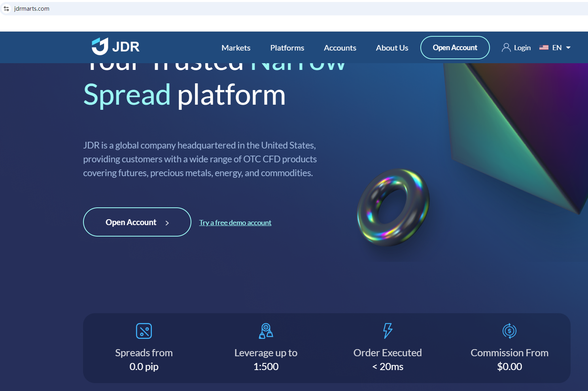Click the iridescent ring graphic
Image resolution: width=588 pixels, height=391 pixels.
[x=393, y=208]
